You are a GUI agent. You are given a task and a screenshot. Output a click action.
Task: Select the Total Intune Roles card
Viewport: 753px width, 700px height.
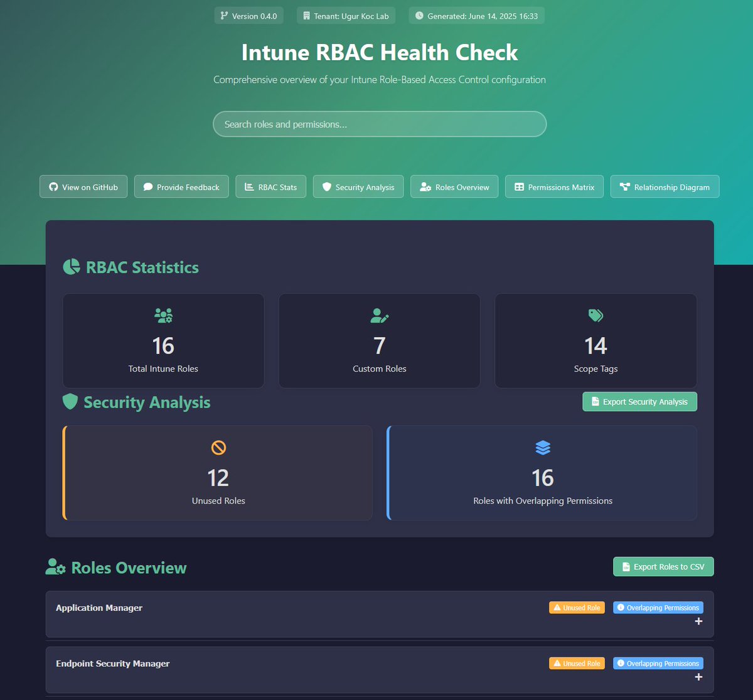click(x=163, y=341)
